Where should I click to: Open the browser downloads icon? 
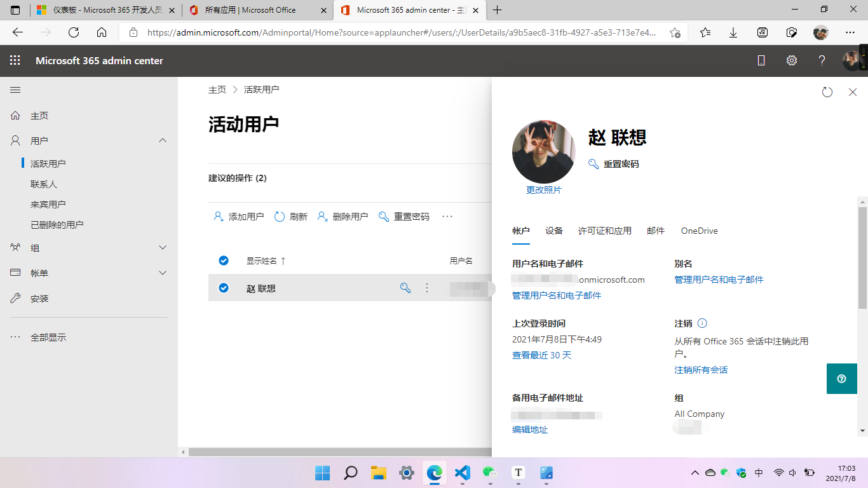(x=733, y=32)
